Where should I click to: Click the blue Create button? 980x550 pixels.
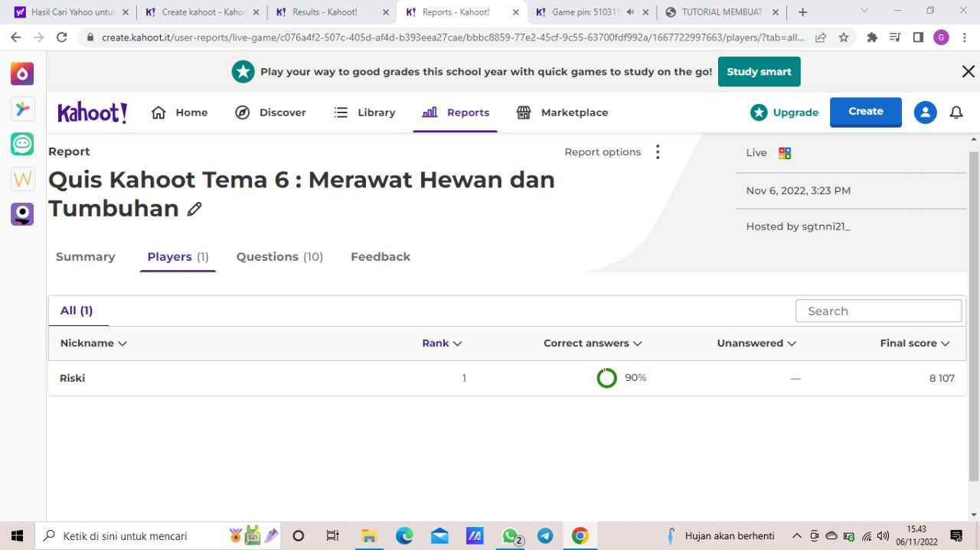tap(866, 112)
